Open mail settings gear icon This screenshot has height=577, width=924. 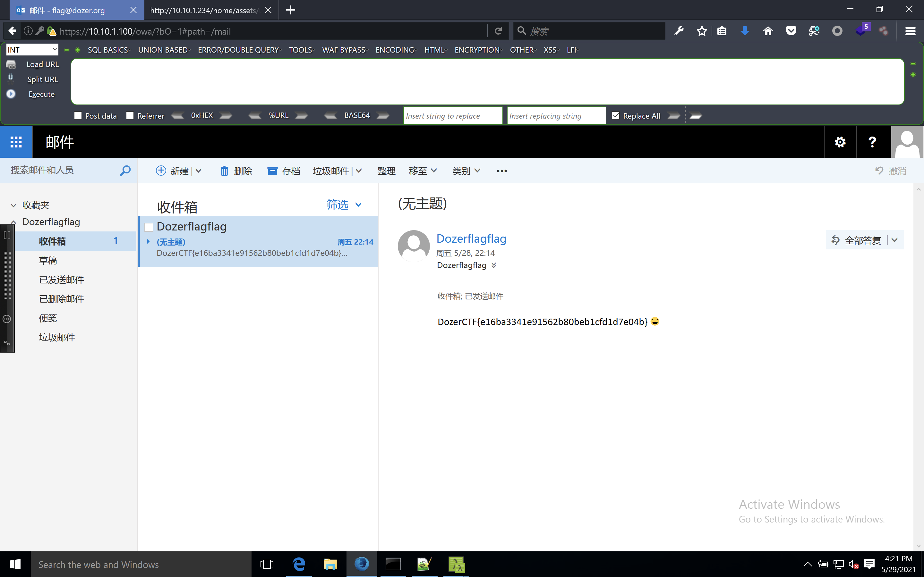(x=840, y=142)
